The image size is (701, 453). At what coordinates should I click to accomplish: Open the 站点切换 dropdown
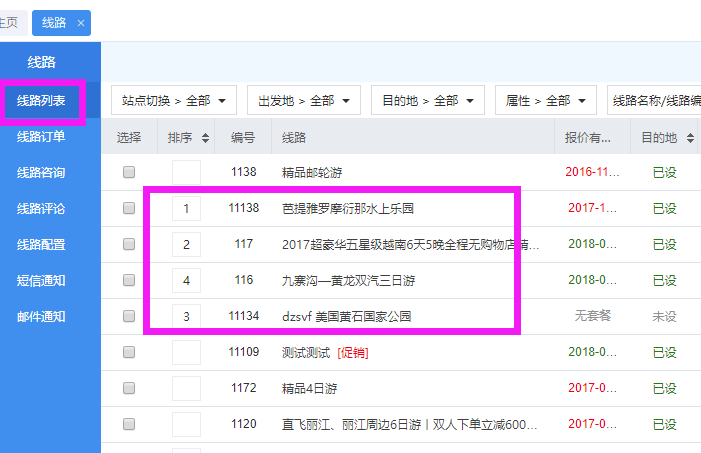[x=173, y=100]
